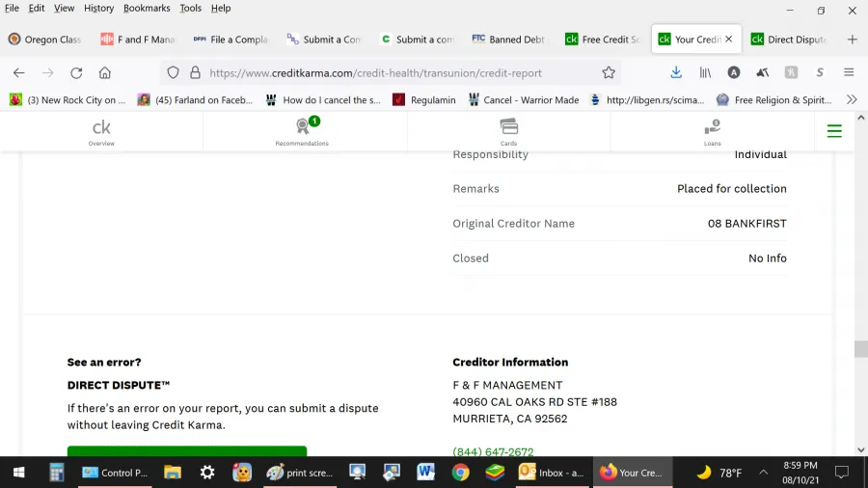
Task: Show more bookmarks toolbar items
Action: click(x=852, y=99)
